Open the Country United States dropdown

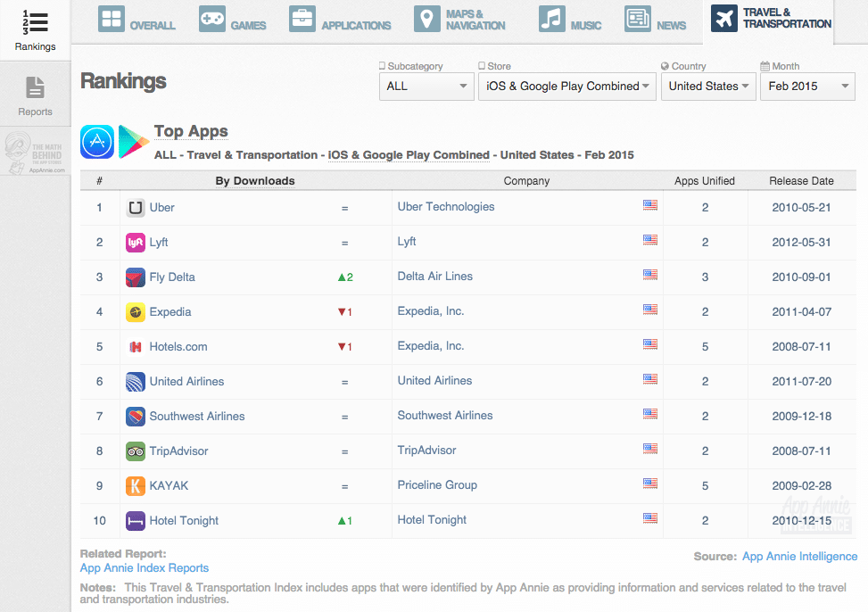[708, 87]
